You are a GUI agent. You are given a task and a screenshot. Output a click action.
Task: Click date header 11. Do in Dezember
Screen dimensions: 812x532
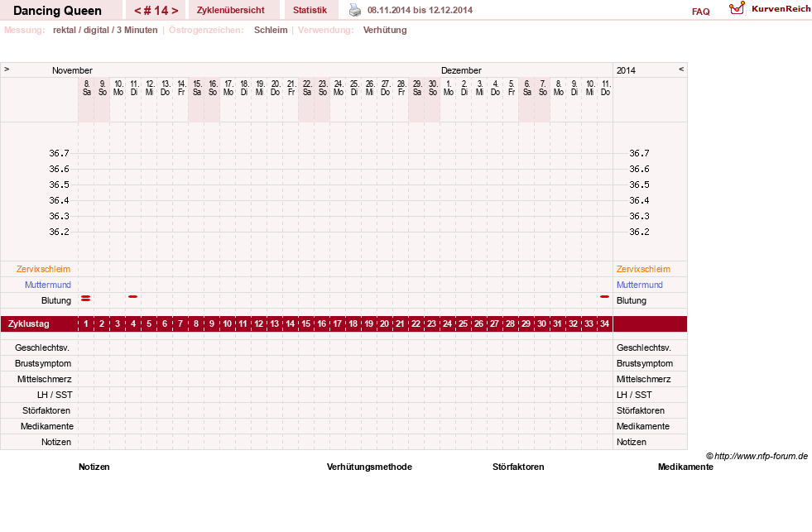coord(605,88)
